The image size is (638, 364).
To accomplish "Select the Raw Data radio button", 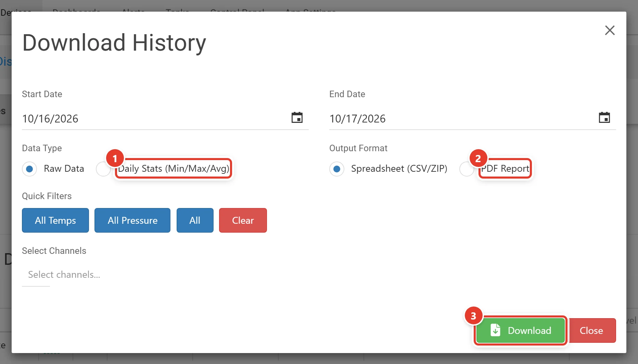I will [29, 169].
